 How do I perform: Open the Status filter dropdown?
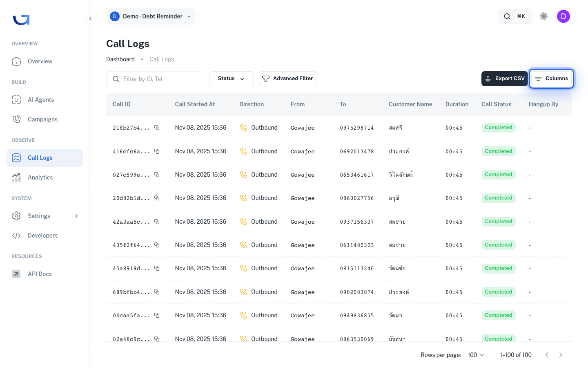click(232, 79)
